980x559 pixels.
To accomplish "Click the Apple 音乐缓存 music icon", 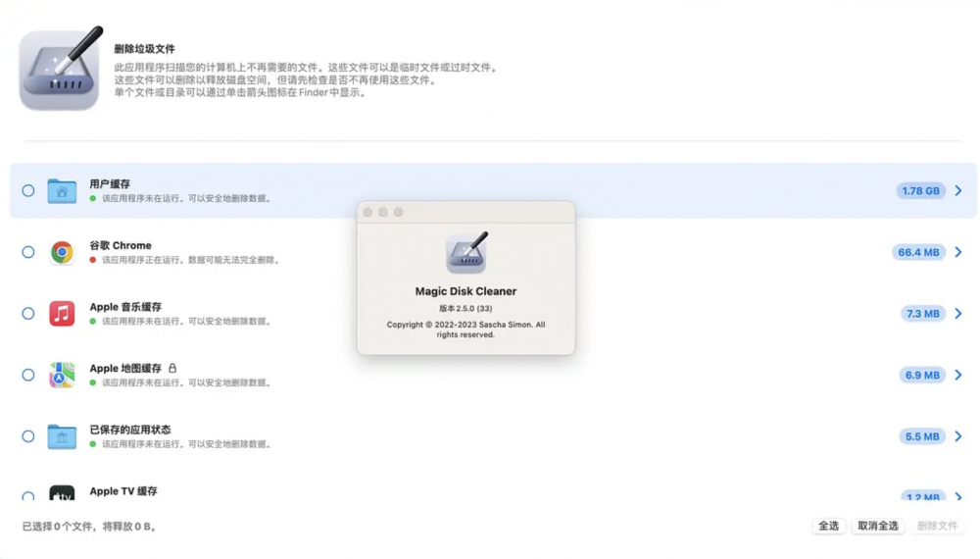I will click(62, 313).
